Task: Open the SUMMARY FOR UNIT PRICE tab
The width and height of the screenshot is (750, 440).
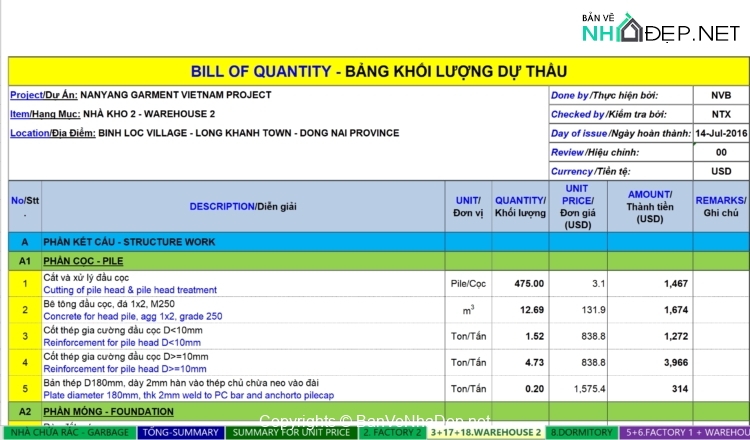Action: pyautogui.click(x=291, y=433)
